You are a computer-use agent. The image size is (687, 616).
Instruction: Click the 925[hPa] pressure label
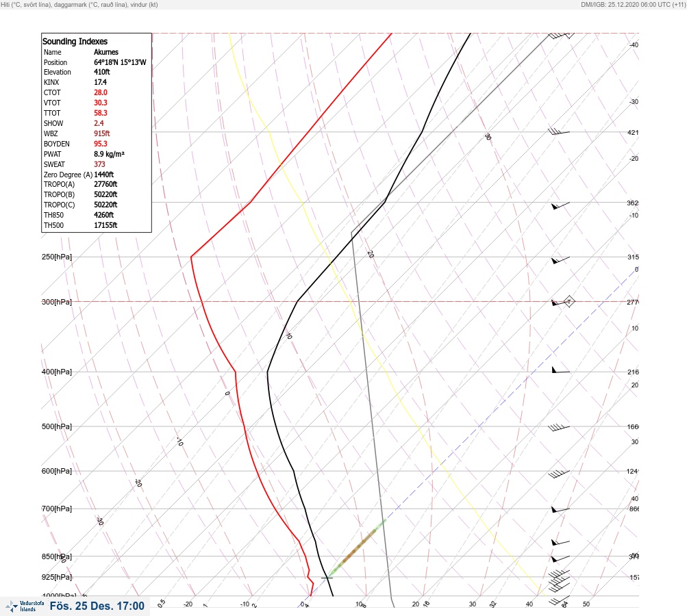point(57,577)
